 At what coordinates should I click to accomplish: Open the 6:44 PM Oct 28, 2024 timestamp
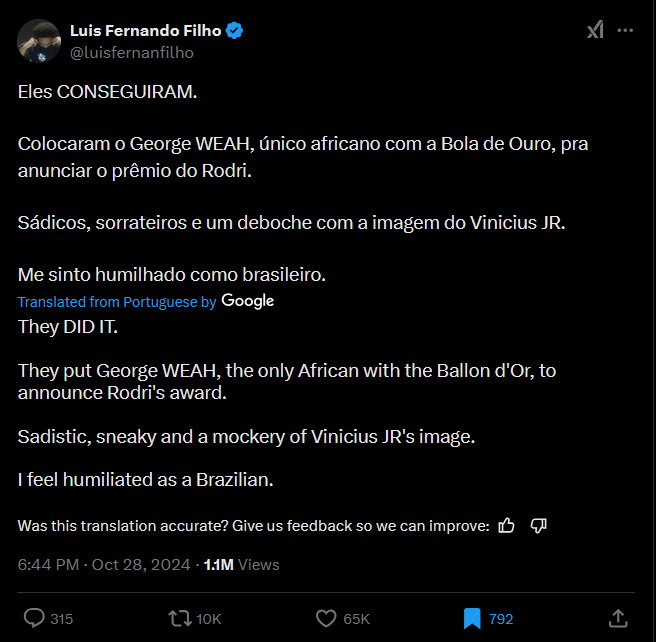[104, 564]
